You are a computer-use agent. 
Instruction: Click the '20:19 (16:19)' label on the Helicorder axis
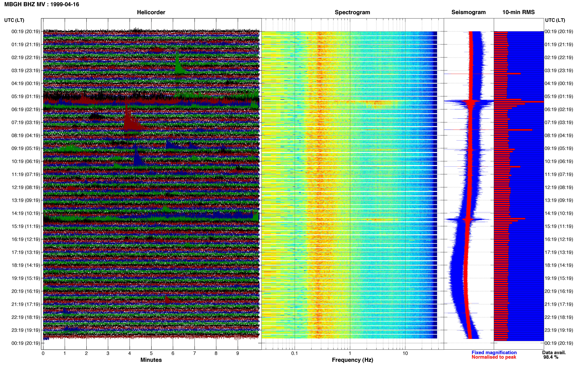pos(26,291)
